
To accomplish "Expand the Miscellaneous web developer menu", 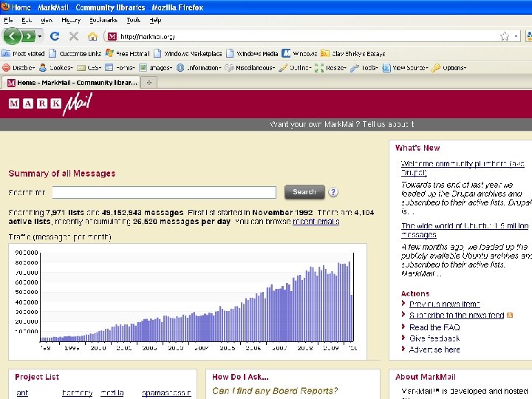I will tap(250, 68).
